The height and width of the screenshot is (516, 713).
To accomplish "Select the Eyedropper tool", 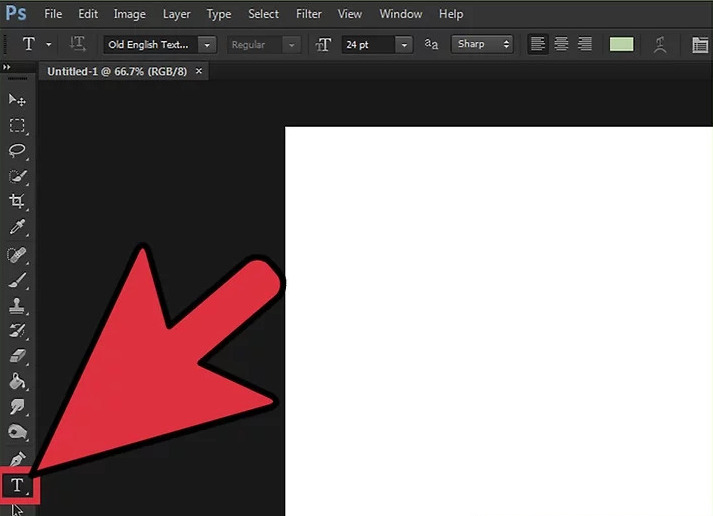I will [x=17, y=229].
